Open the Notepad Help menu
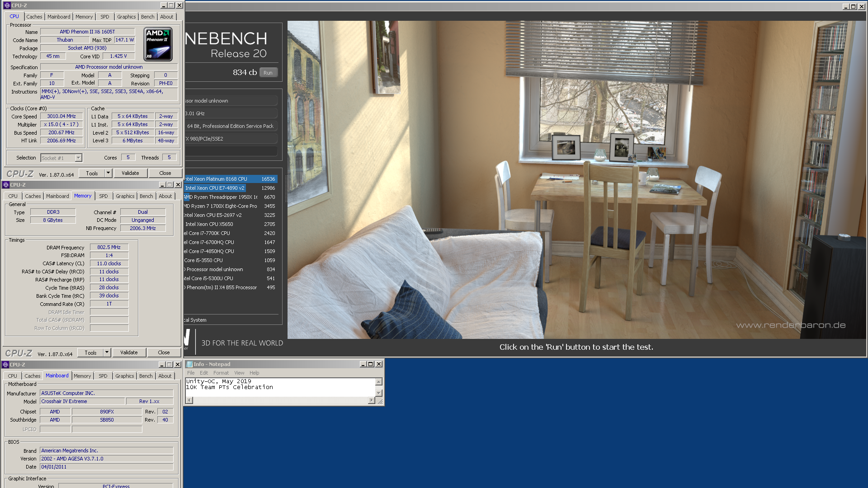The height and width of the screenshot is (488, 868). coord(255,373)
